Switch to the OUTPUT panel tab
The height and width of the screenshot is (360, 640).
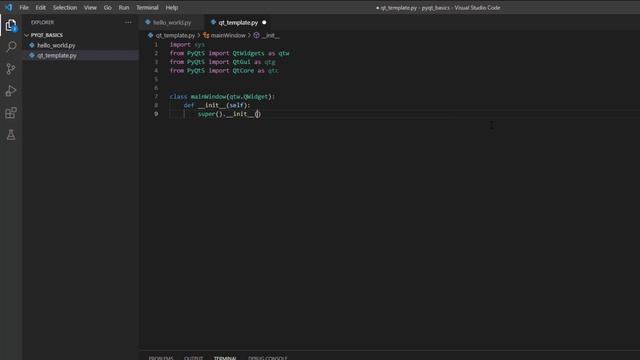[193, 358]
